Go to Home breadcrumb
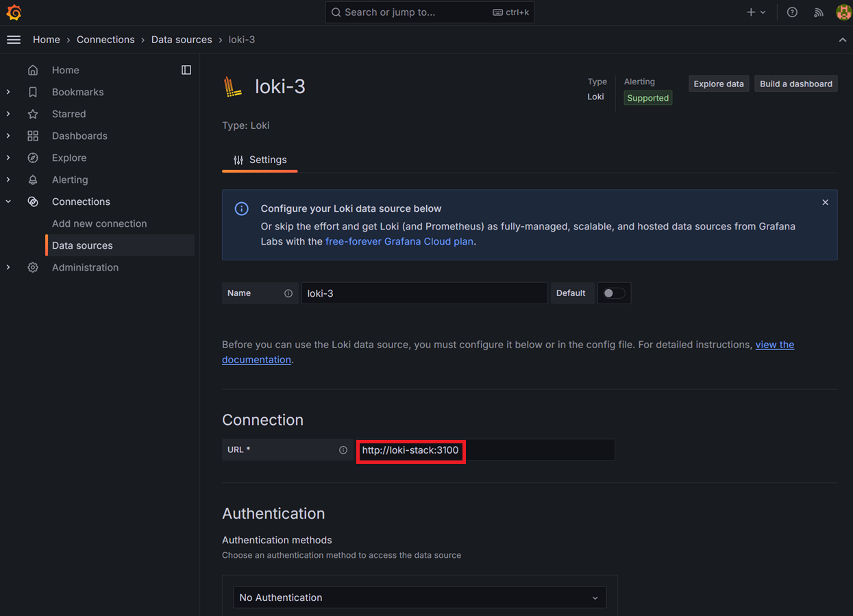This screenshot has height=616, width=853. 47,40
